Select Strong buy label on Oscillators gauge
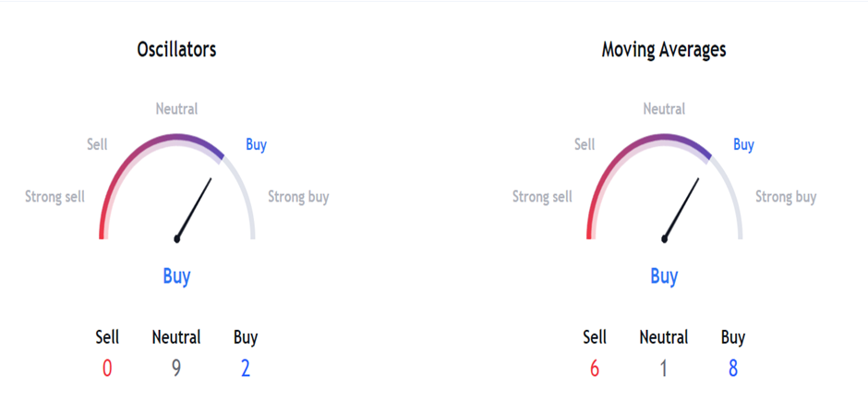Image resolution: width=868 pixels, height=402 pixels. (x=298, y=197)
